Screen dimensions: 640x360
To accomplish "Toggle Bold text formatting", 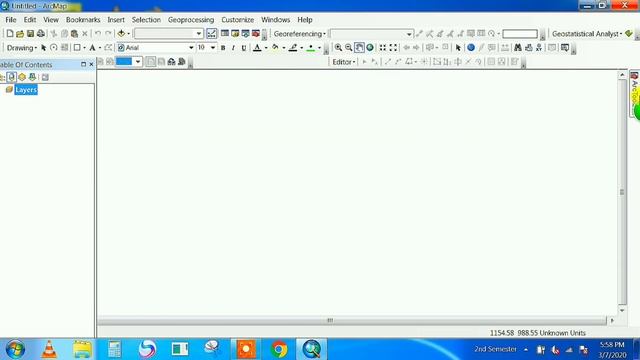I will (x=223, y=48).
